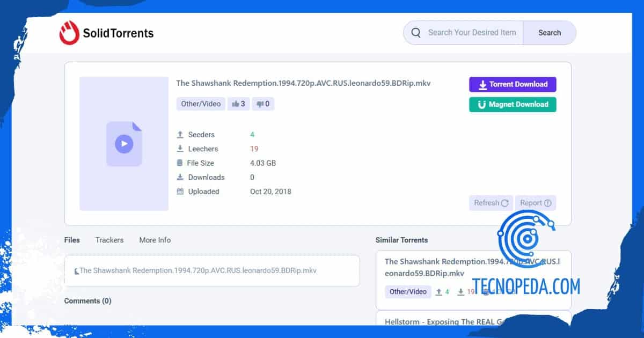This screenshot has height=338, width=644.
Task: Click the Report button
Action: [x=536, y=203]
